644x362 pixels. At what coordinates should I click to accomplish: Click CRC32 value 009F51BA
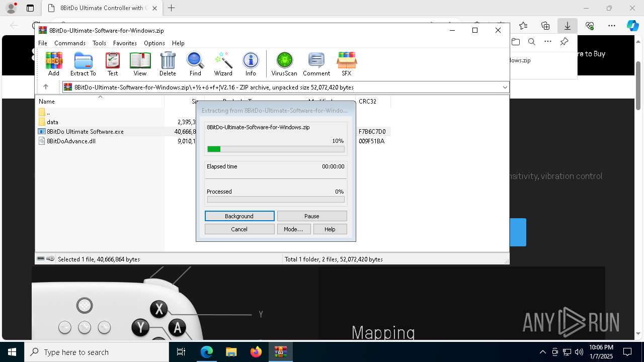pos(371,141)
